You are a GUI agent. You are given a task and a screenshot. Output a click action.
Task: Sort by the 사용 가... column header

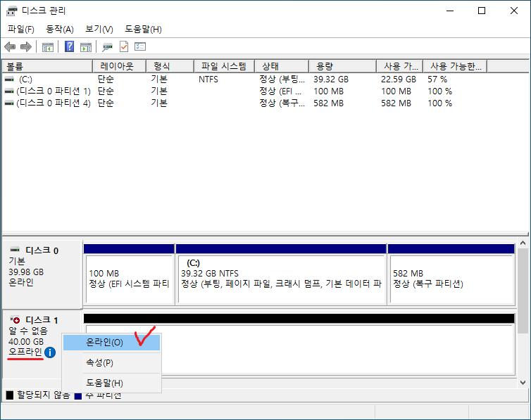pos(399,66)
